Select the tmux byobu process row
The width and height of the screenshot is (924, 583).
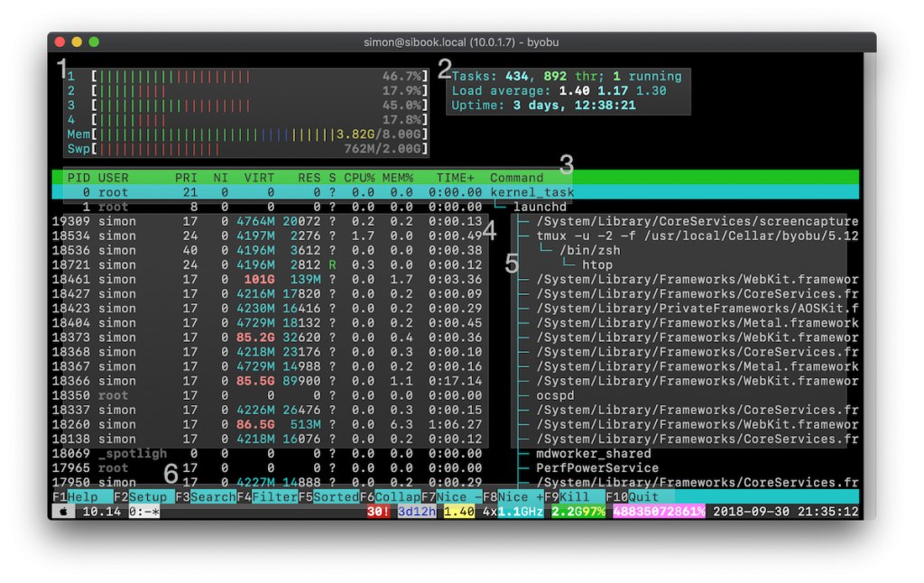(x=455, y=236)
